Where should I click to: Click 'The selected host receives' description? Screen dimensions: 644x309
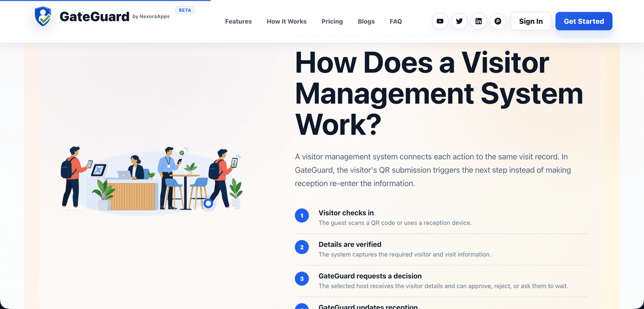(x=443, y=286)
